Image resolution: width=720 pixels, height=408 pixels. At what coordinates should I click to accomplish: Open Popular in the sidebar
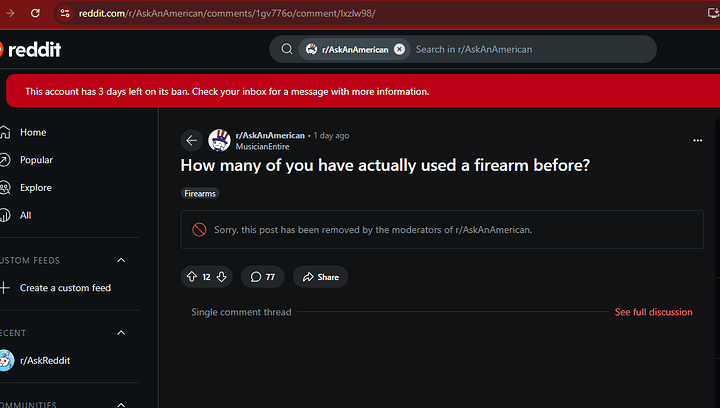click(36, 160)
